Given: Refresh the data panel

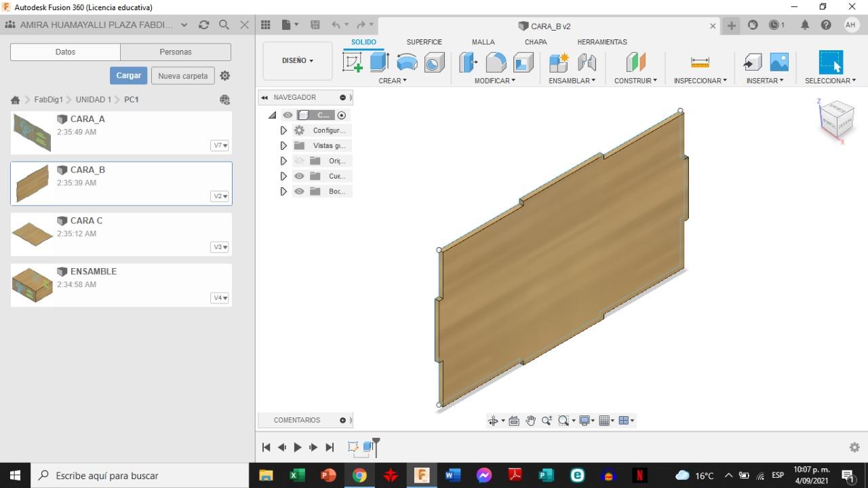Looking at the screenshot, I should coord(203,25).
